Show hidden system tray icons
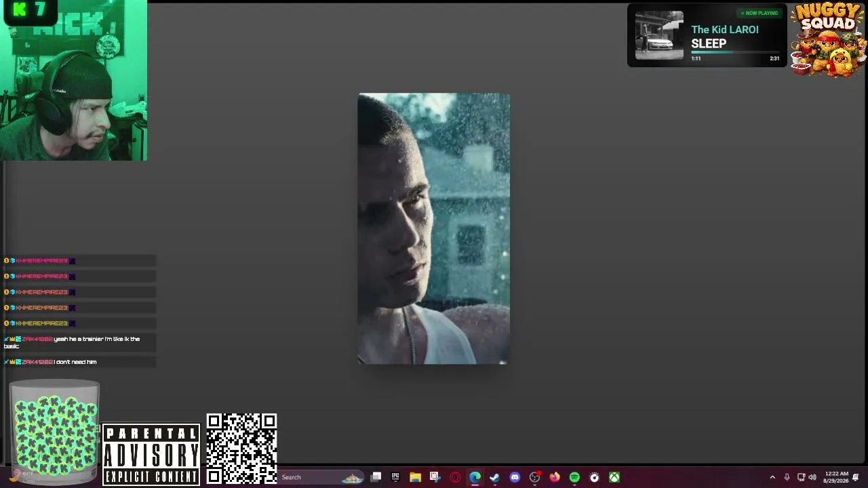The image size is (868, 488). [772, 477]
